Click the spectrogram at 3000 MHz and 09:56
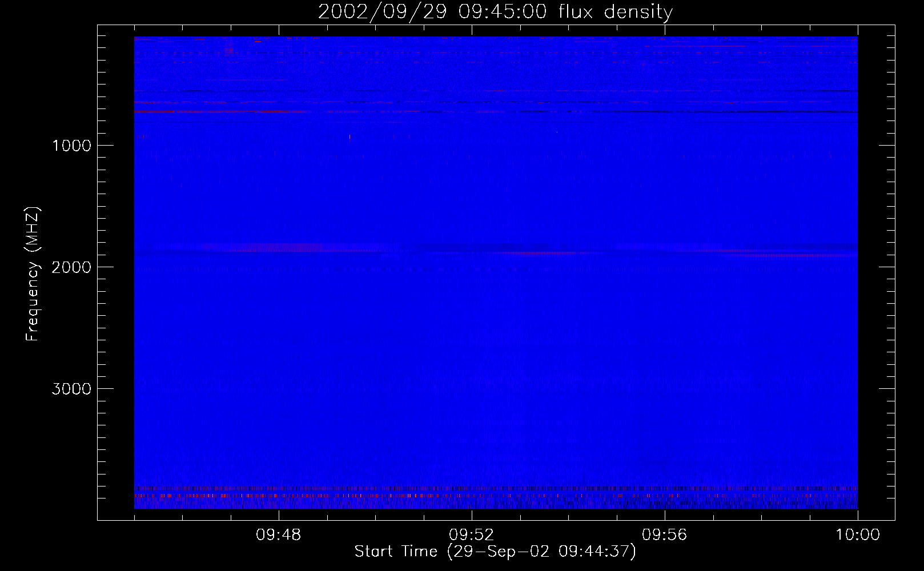Screen dimensions: 924x571 (x=665, y=388)
